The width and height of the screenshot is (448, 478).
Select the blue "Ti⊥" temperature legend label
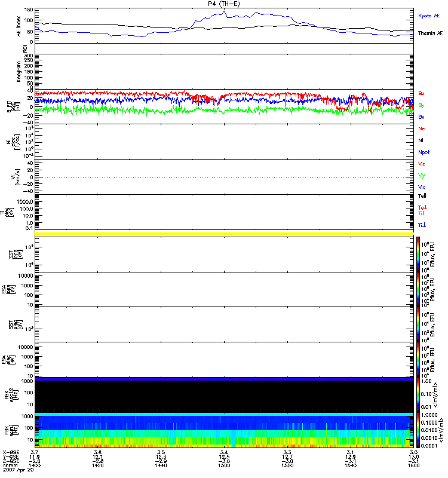pos(422,225)
